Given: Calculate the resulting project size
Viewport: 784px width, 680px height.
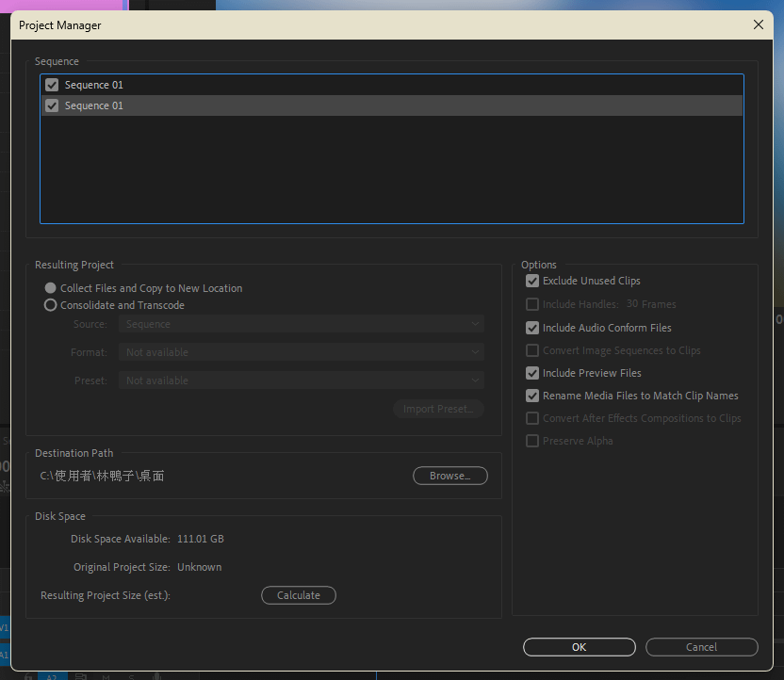Looking at the screenshot, I should [298, 595].
